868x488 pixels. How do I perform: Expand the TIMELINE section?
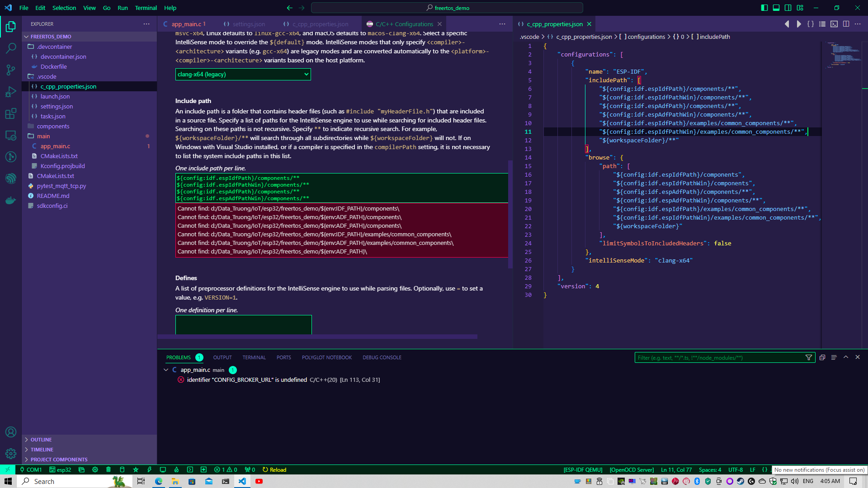point(89,450)
